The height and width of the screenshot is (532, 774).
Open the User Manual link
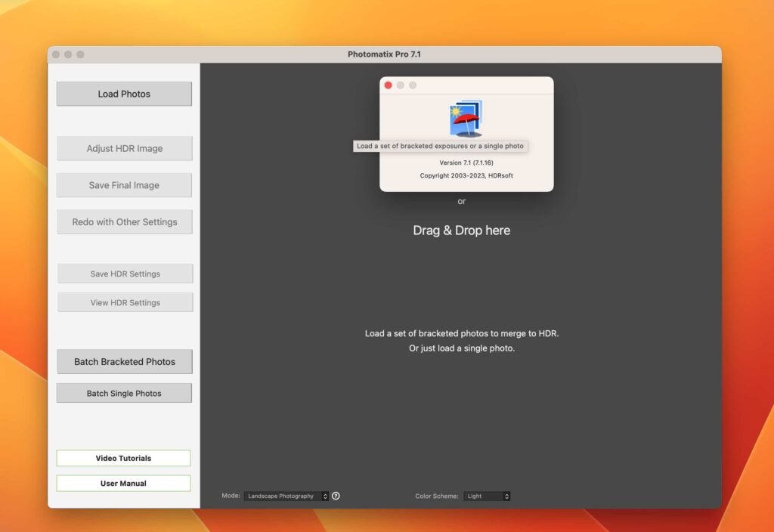tap(123, 483)
